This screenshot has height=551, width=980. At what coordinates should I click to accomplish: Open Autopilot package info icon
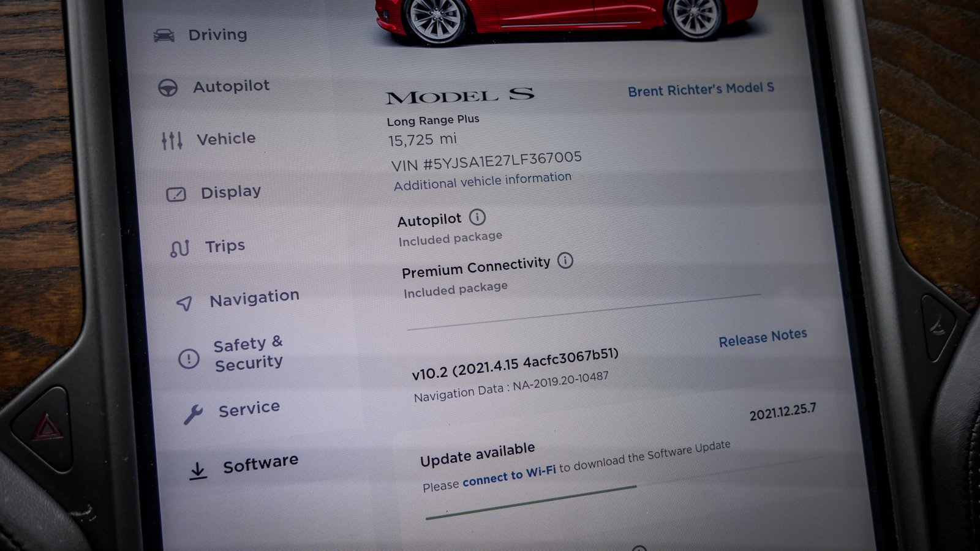point(477,217)
